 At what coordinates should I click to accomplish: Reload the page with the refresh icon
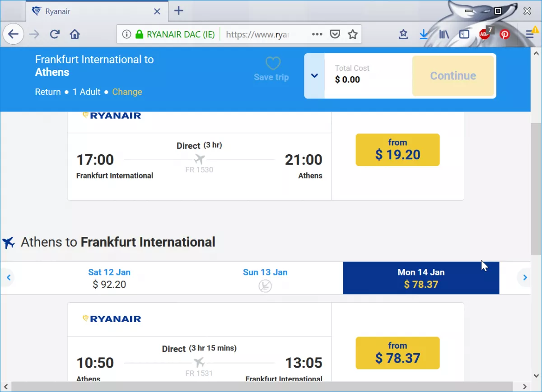(x=55, y=34)
